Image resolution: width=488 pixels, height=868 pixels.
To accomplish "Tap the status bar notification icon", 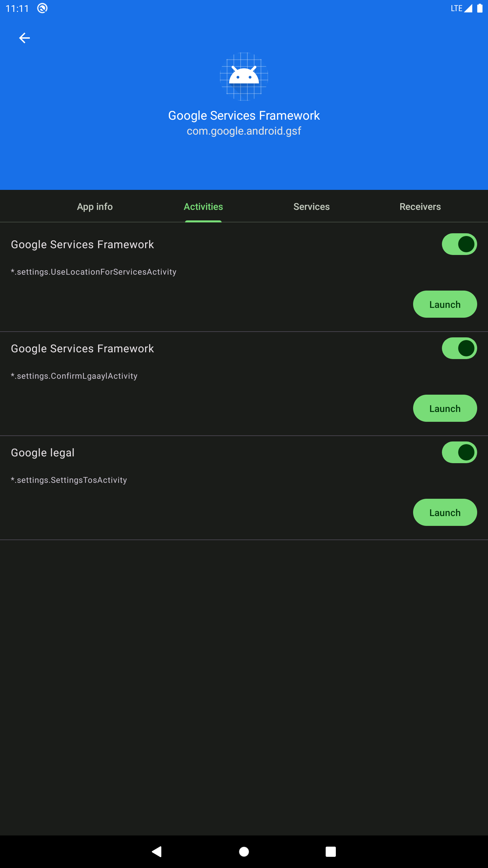I will click(42, 8).
